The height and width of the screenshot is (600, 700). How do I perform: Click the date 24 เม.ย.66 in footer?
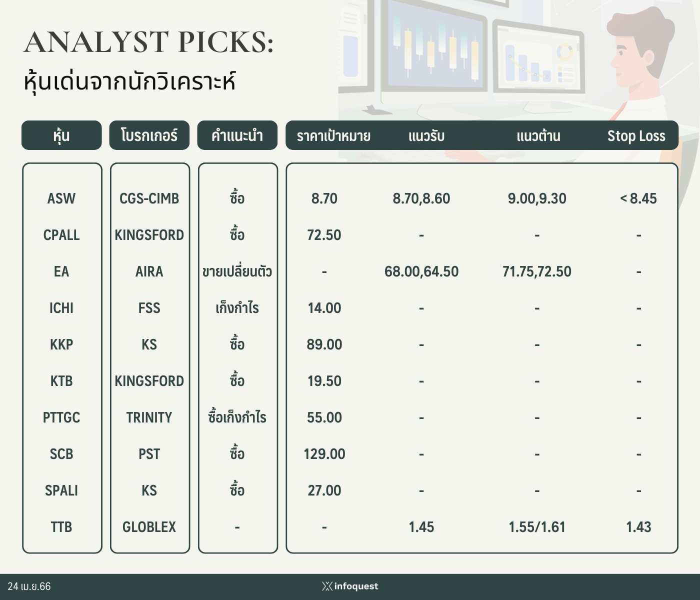point(29,586)
